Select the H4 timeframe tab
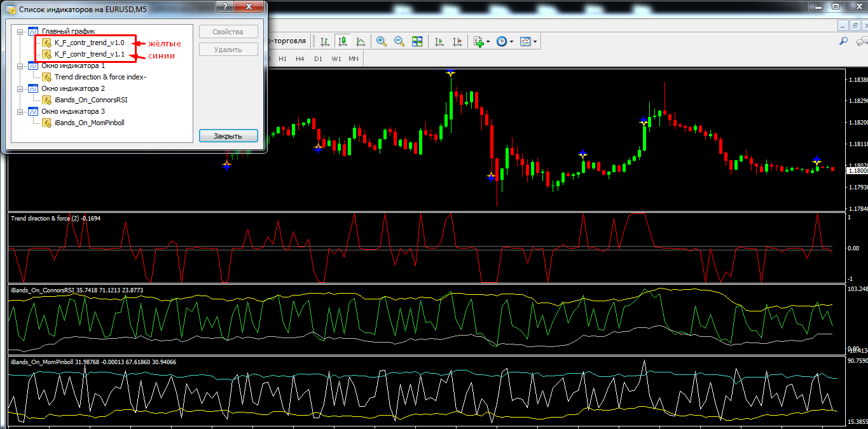The width and height of the screenshot is (868, 429). click(x=300, y=58)
